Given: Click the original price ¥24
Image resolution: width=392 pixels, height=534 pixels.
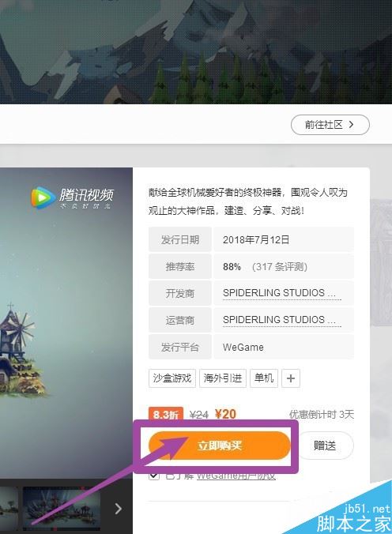Looking at the screenshot, I should [x=199, y=415].
